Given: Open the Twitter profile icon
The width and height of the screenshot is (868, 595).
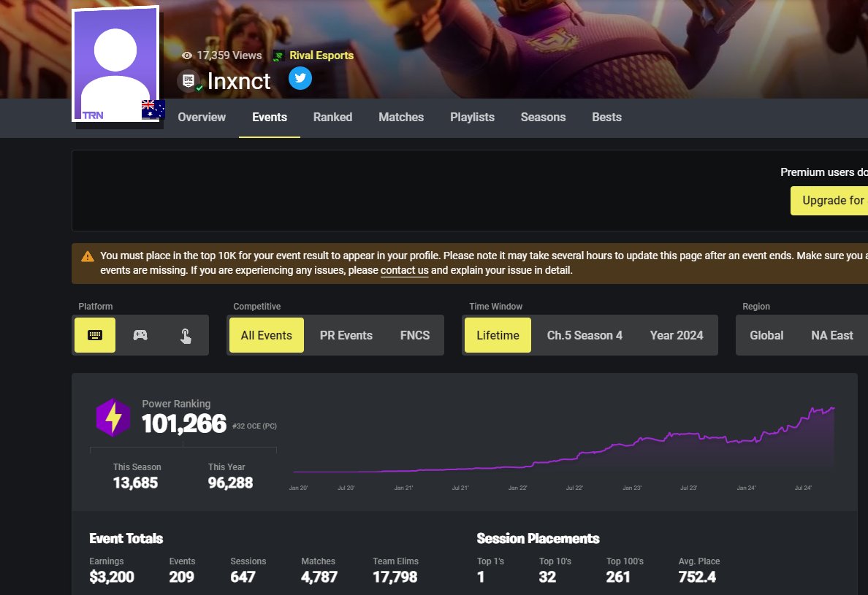Looking at the screenshot, I should [x=300, y=78].
